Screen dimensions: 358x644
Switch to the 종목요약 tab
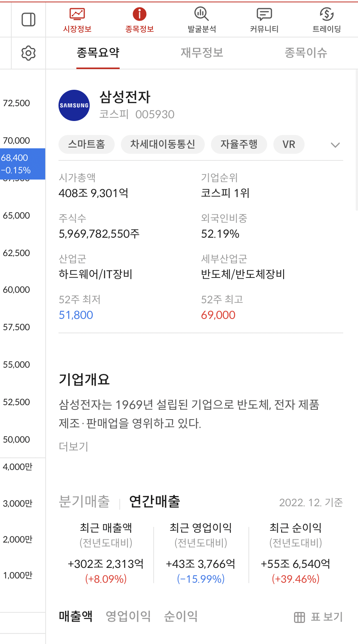click(x=98, y=53)
